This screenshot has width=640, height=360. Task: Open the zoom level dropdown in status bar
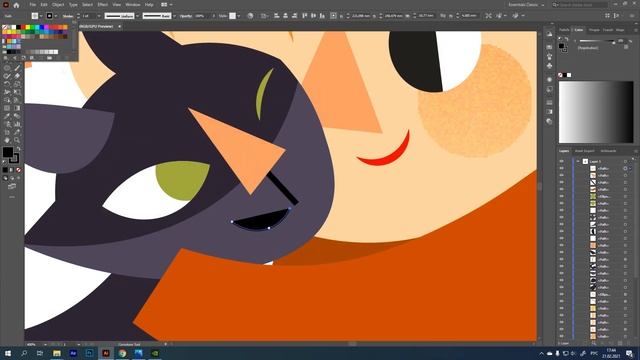[x=45, y=344]
